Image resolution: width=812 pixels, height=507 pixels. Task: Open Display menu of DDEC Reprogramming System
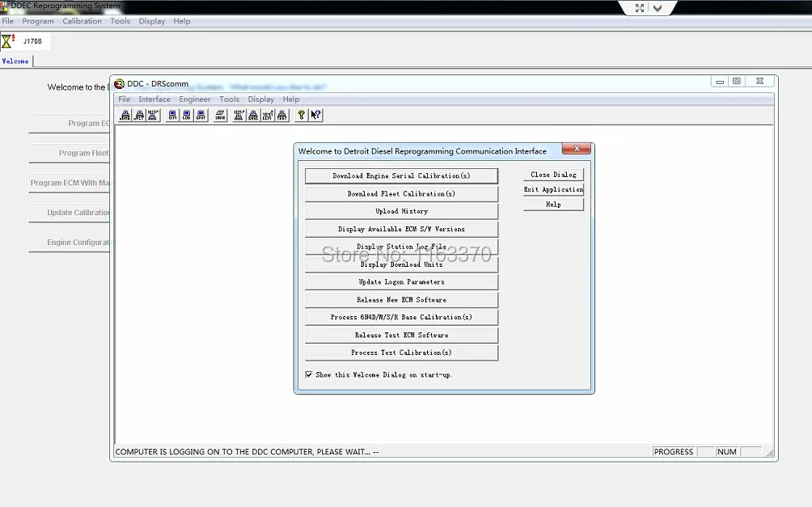click(x=152, y=21)
